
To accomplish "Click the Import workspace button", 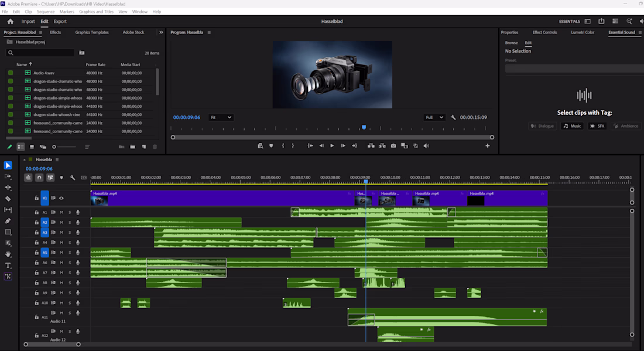I will click(28, 21).
